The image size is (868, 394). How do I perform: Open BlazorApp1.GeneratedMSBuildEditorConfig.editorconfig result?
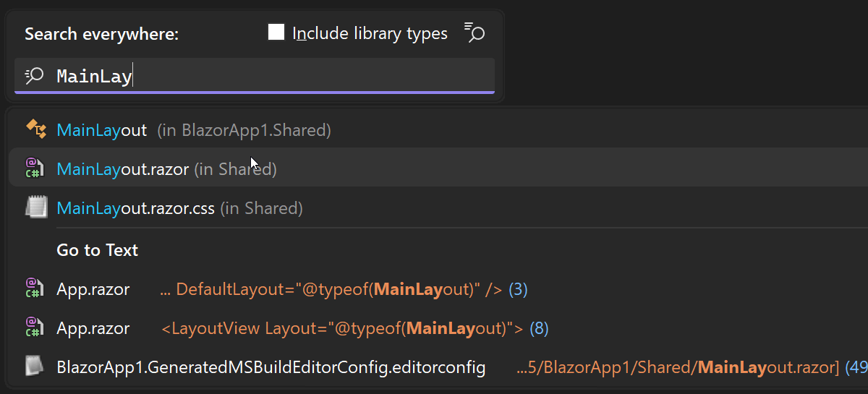[271, 367]
